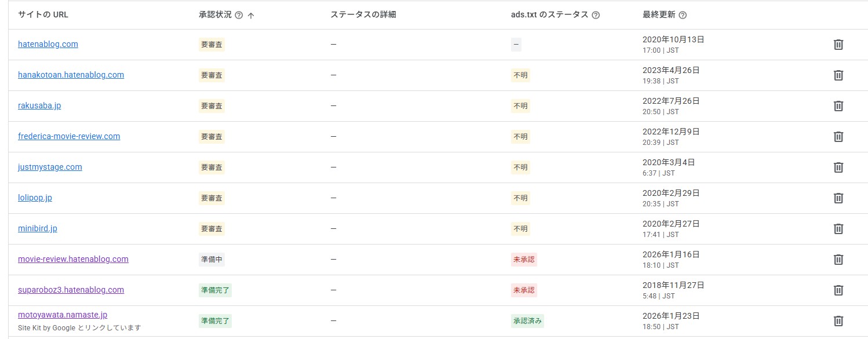This screenshot has height=339, width=868.
Task: Delete the rakusaba.jp site entry
Action: point(838,106)
